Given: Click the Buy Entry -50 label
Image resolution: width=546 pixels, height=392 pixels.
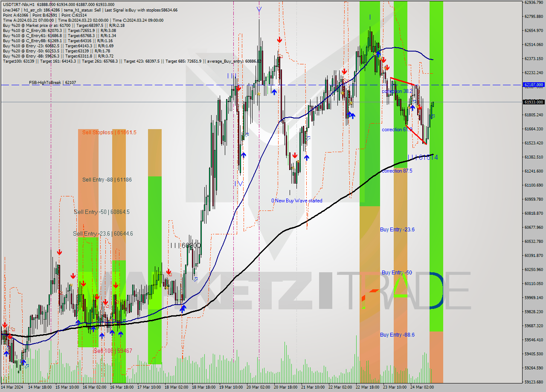Looking at the screenshot, I should (x=397, y=272).
